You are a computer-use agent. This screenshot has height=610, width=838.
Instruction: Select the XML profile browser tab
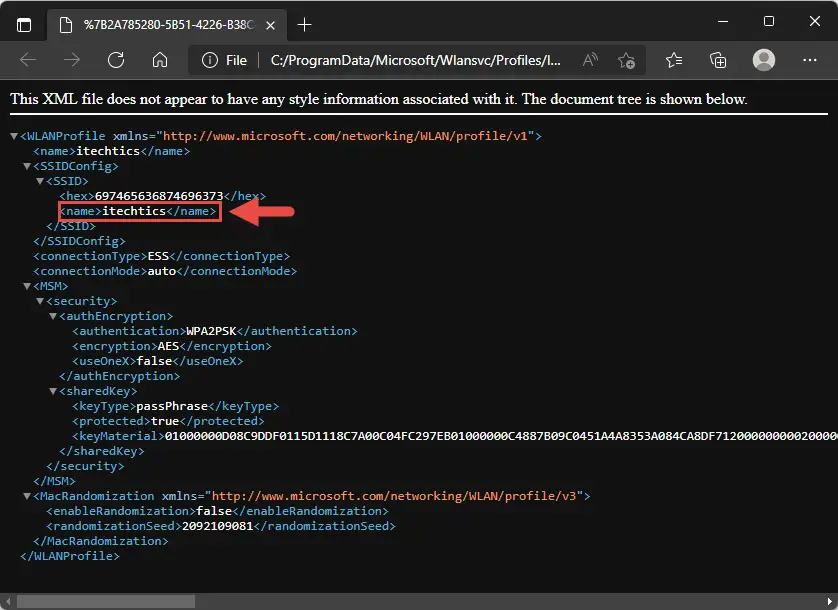click(167, 25)
